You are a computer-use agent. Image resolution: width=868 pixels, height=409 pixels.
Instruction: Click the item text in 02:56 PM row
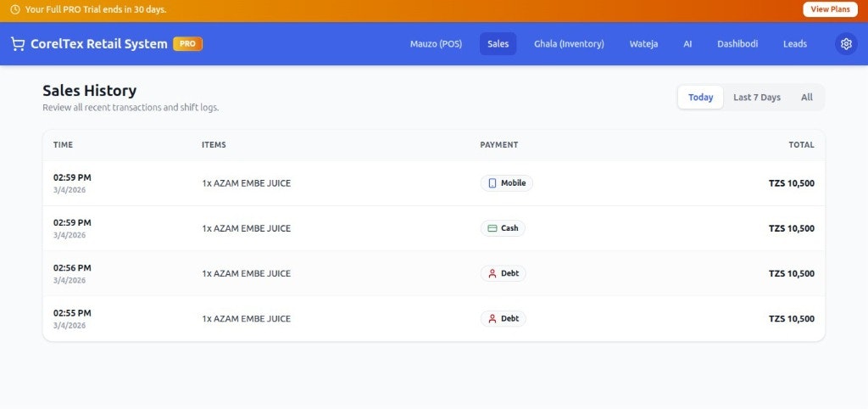pos(247,274)
